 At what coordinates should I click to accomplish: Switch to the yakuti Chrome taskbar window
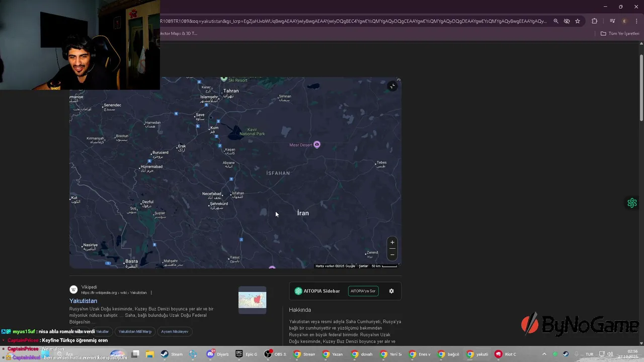477,354
